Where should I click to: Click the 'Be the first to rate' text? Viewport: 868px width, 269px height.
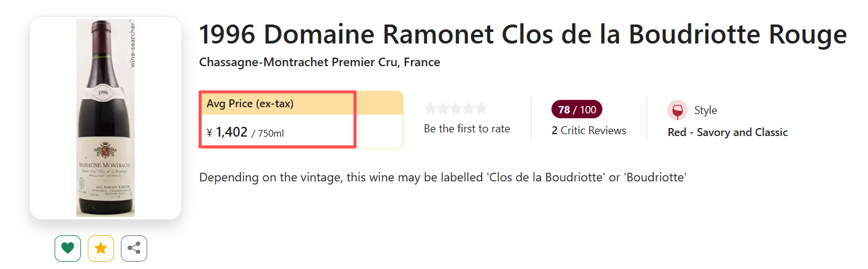coord(467,129)
